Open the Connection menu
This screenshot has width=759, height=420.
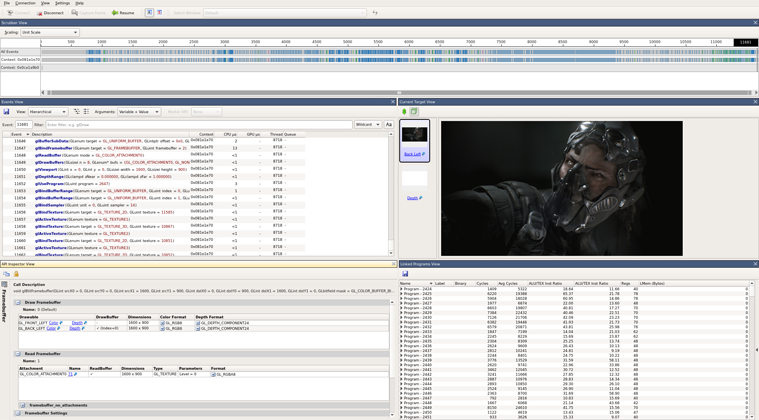point(25,3)
